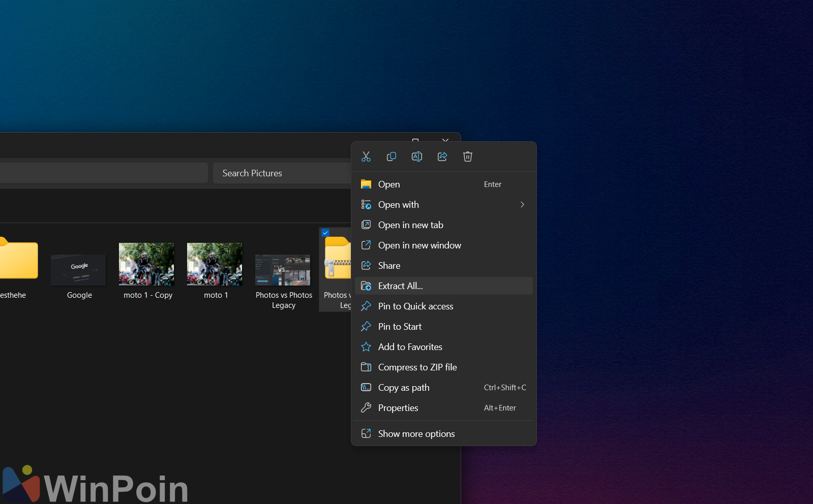
Task: Choose Copy as path
Action: [x=404, y=388]
